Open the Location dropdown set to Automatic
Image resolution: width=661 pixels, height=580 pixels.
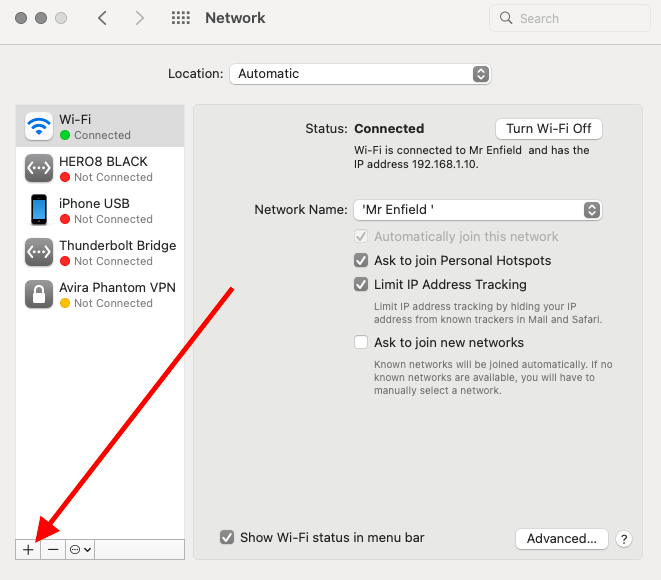point(359,74)
